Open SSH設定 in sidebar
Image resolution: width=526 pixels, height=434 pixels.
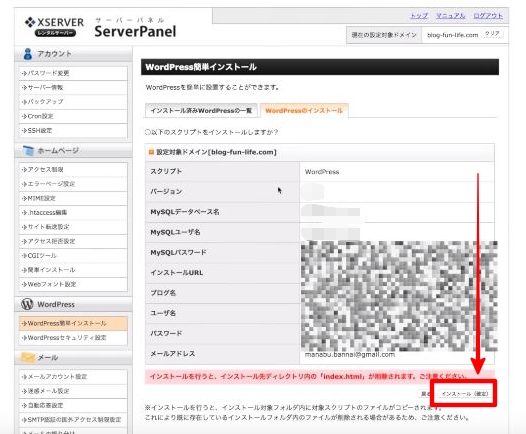click(x=73, y=130)
